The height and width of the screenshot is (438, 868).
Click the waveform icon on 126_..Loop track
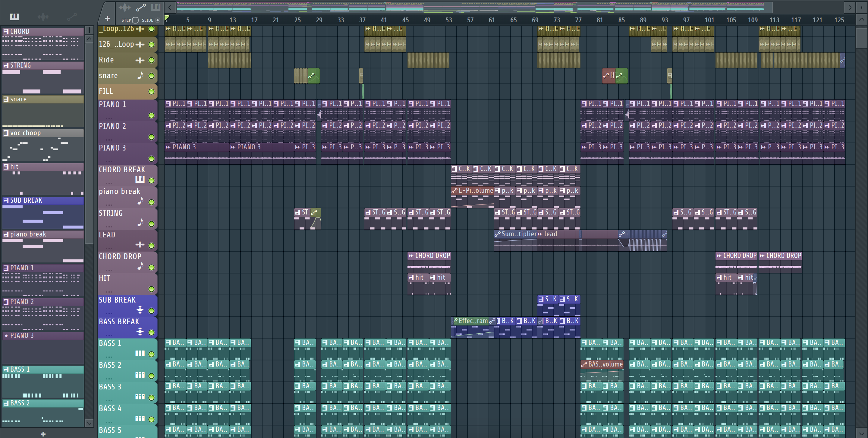tap(140, 44)
